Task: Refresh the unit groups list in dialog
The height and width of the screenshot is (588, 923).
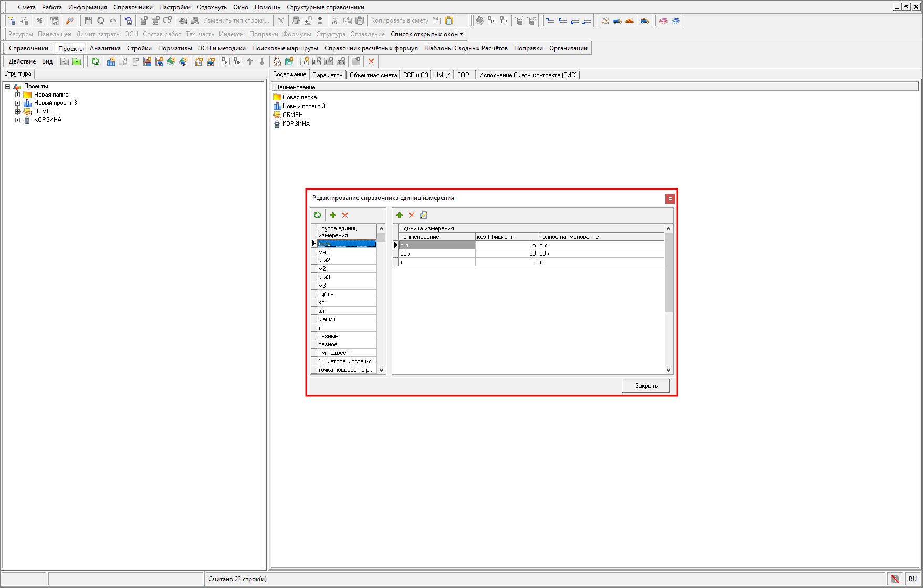Action: (318, 215)
